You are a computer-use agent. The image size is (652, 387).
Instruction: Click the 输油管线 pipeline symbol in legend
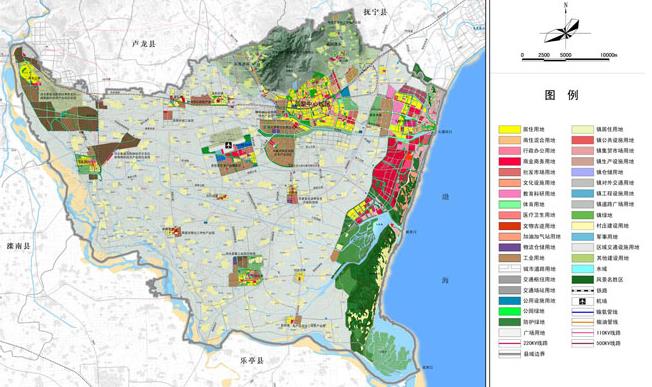point(582,322)
